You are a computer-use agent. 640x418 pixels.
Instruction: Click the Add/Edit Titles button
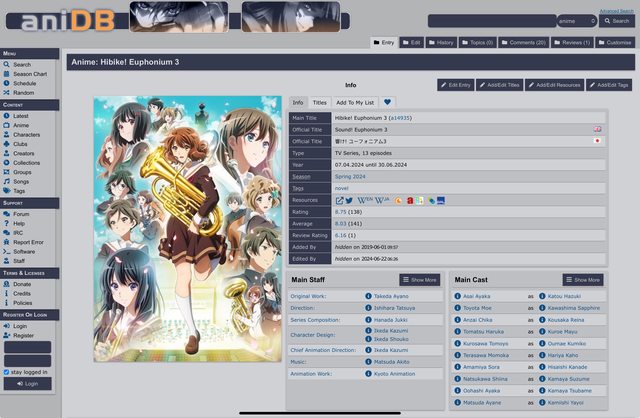click(500, 85)
